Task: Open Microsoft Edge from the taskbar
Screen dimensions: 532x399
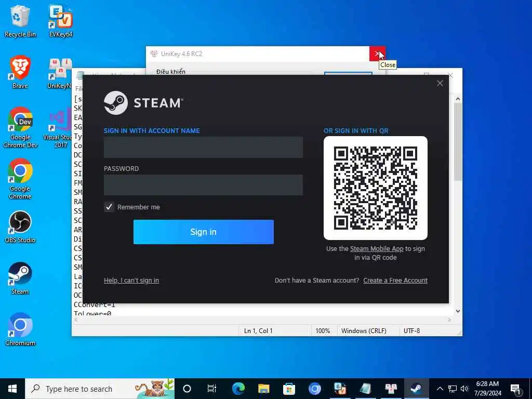Action: pos(238,389)
